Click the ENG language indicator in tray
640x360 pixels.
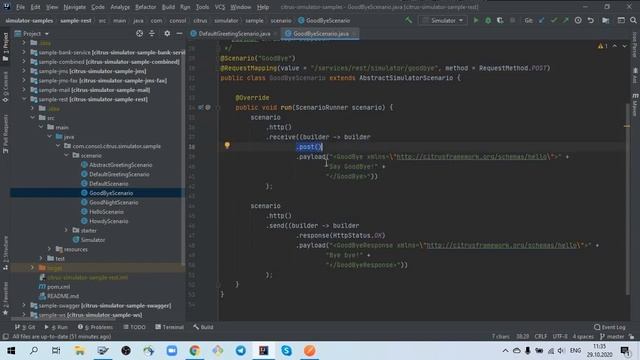pyautogui.click(x=575, y=351)
